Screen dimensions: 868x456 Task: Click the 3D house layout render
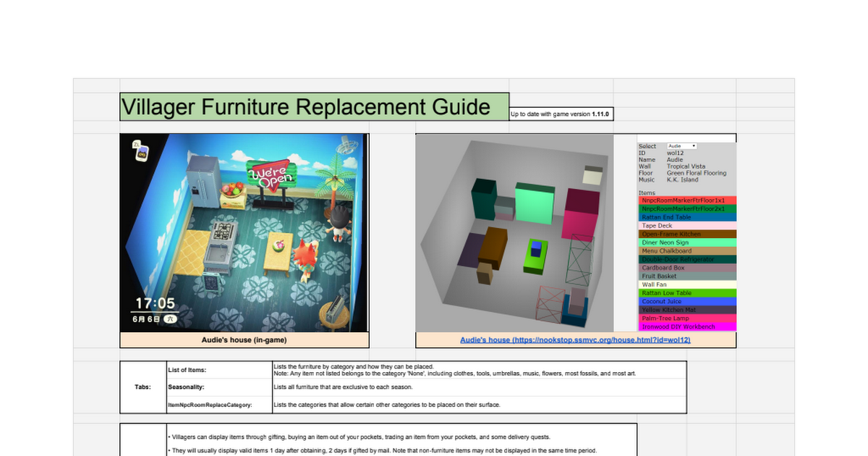click(514, 232)
